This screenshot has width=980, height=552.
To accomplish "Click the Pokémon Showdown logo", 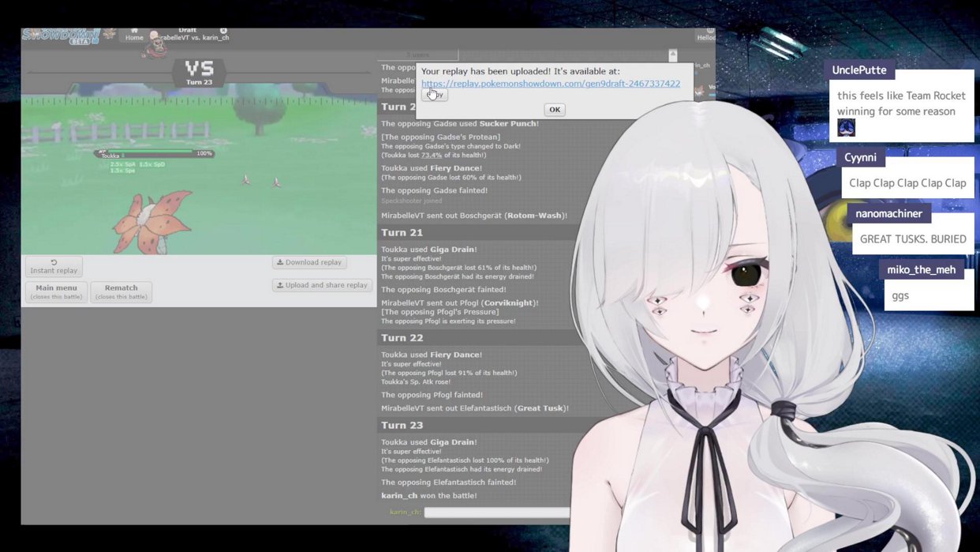I will (62, 36).
